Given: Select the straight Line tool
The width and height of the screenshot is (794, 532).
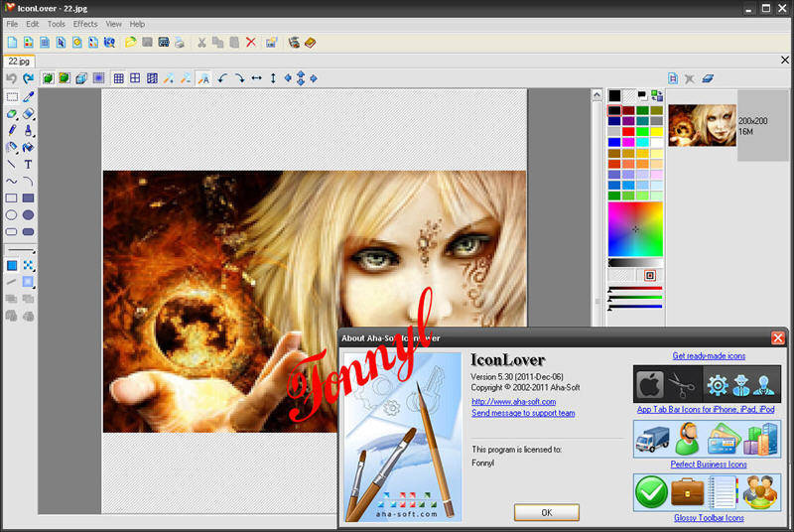Looking at the screenshot, I should tap(12, 164).
